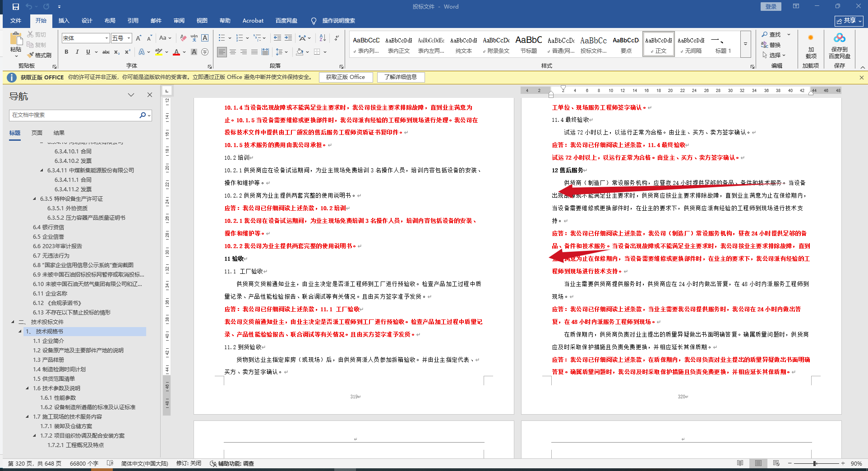
Task: Click the Find (查找) magnifier tool
Action: 771,34
